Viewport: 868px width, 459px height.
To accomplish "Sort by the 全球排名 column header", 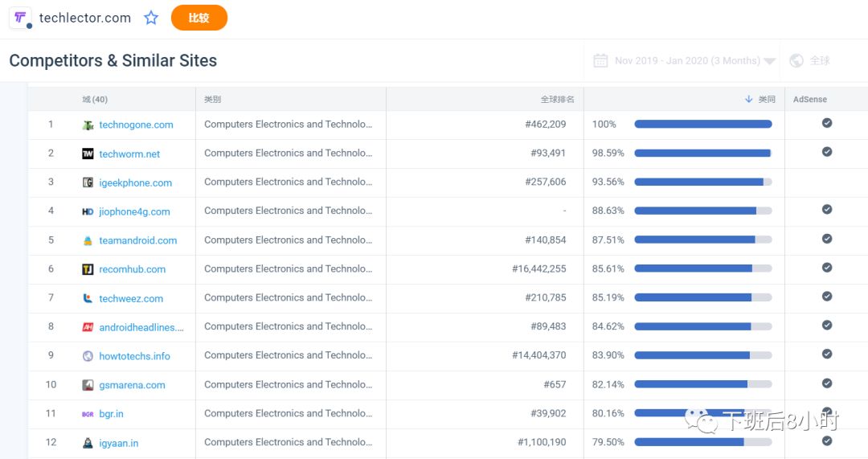I will tap(558, 99).
